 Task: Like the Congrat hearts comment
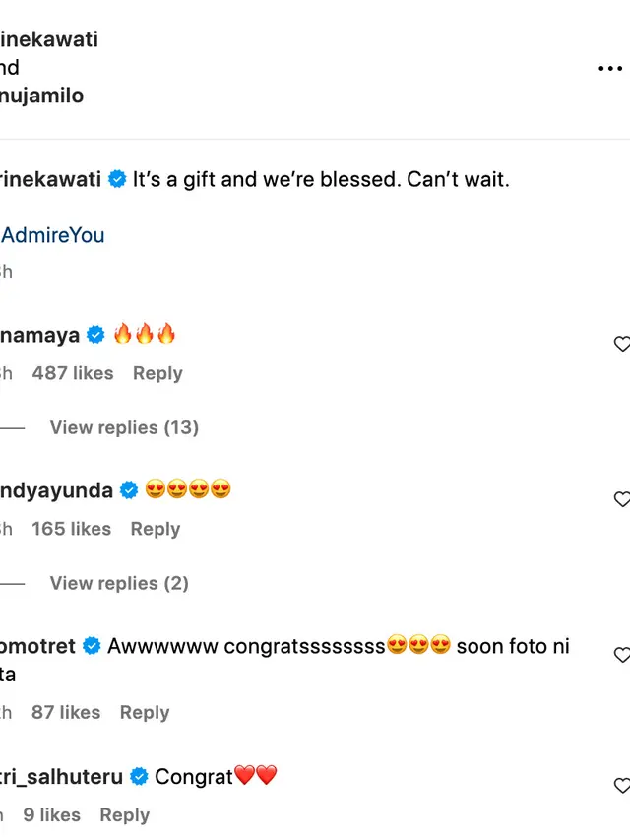(x=622, y=786)
